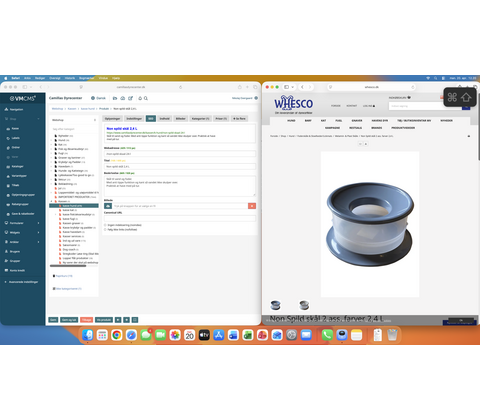Switch to the Billeder tab
This screenshot has height=420, width=480.
tap(181, 119)
